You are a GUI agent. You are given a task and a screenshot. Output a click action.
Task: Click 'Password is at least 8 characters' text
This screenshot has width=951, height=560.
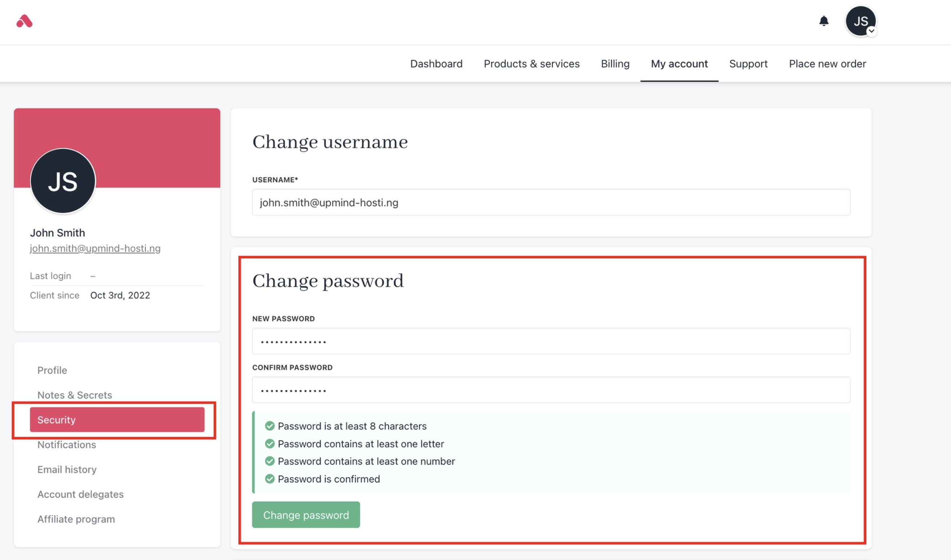(x=352, y=426)
